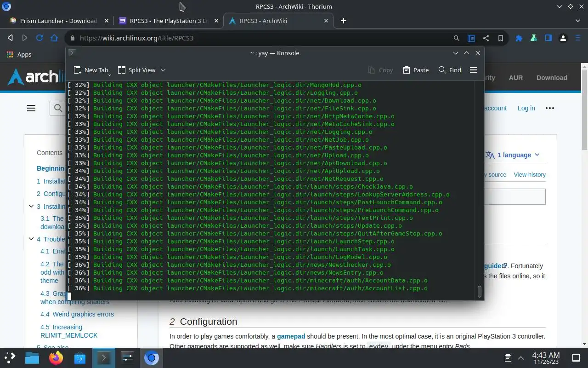The image size is (588, 368).
Task: Expand system tray hidden icons arrow
Action: (521, 357)
